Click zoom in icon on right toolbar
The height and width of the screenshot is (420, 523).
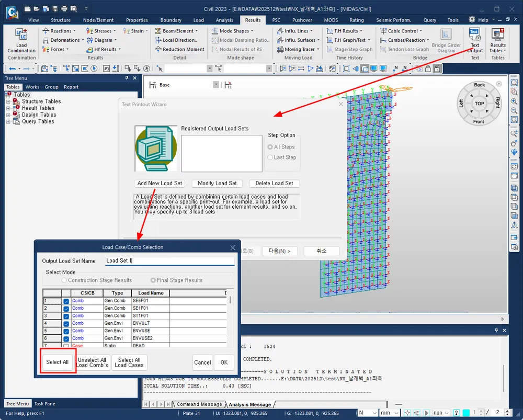coord(514,101)
